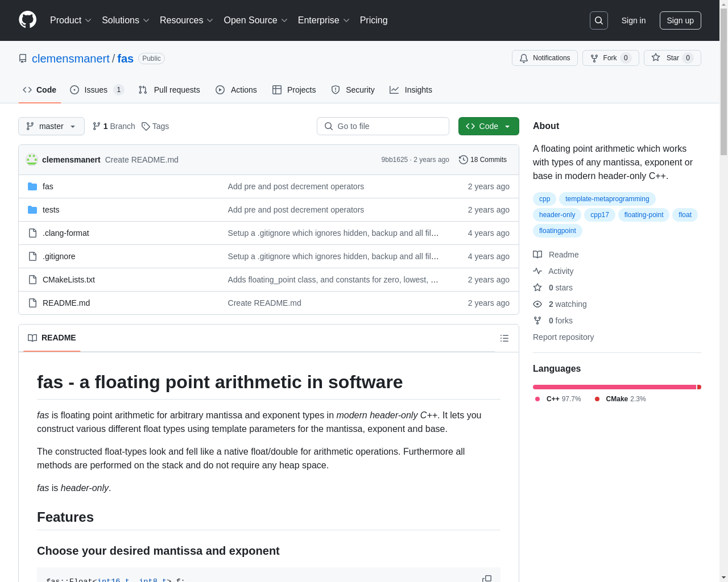Click the fas folder icon
The width and height of the screenshot is (728, 582).
point(32,186)
